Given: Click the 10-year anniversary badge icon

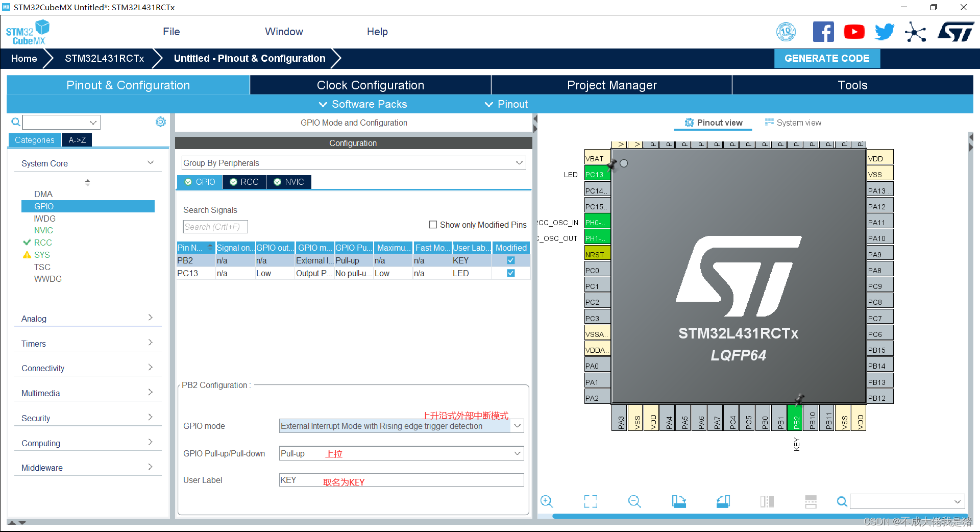Looking at the screenshot, I should pyautogui.click(x=786, y=32).
